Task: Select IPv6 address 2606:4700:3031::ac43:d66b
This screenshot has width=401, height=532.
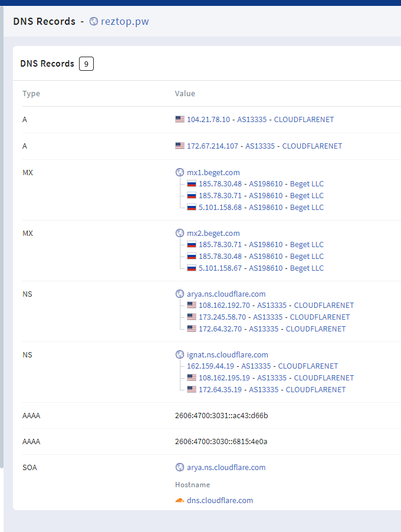Action: pyautogui.click(x=222, y=415)
